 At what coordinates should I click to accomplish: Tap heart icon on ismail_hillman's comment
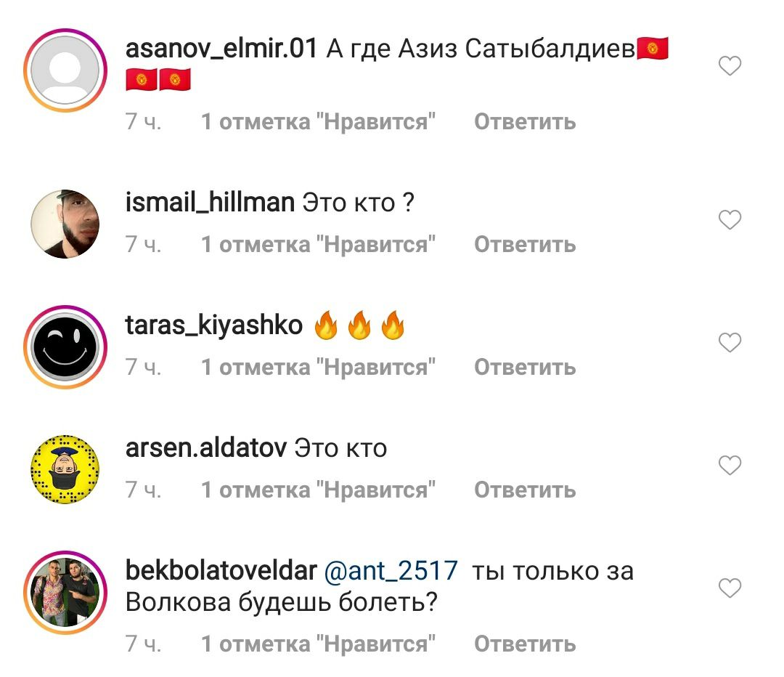730,219
